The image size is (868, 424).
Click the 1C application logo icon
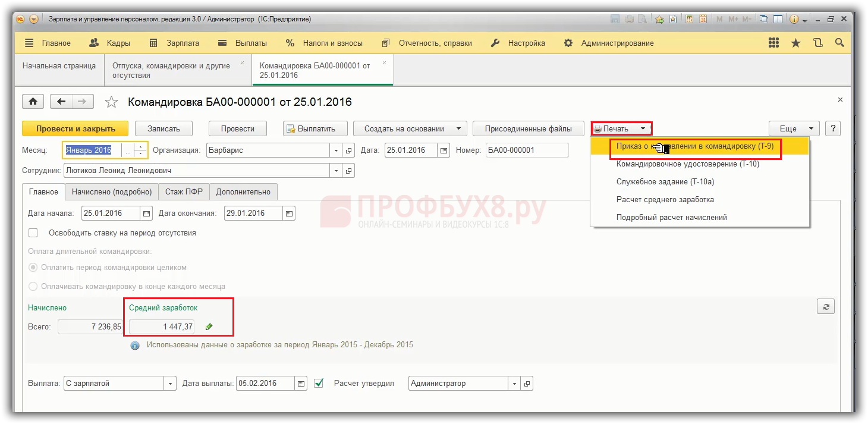(x=20, y=19)
